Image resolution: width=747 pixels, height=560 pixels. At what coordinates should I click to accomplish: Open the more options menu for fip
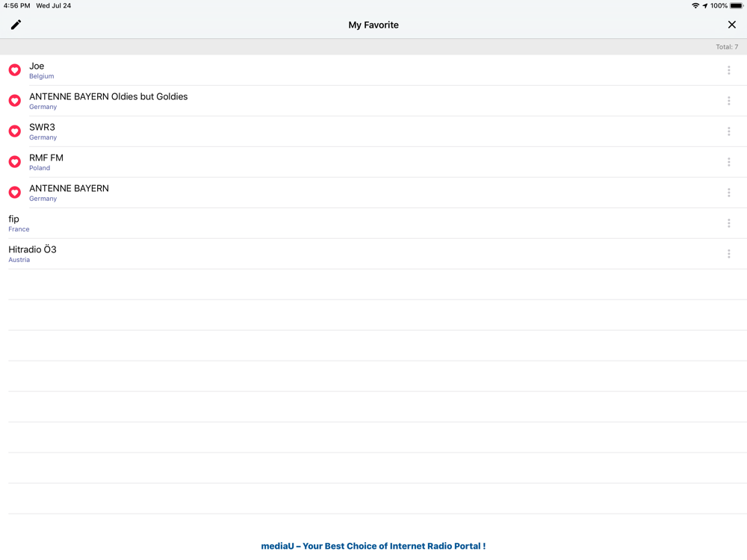tap(728, 223)
